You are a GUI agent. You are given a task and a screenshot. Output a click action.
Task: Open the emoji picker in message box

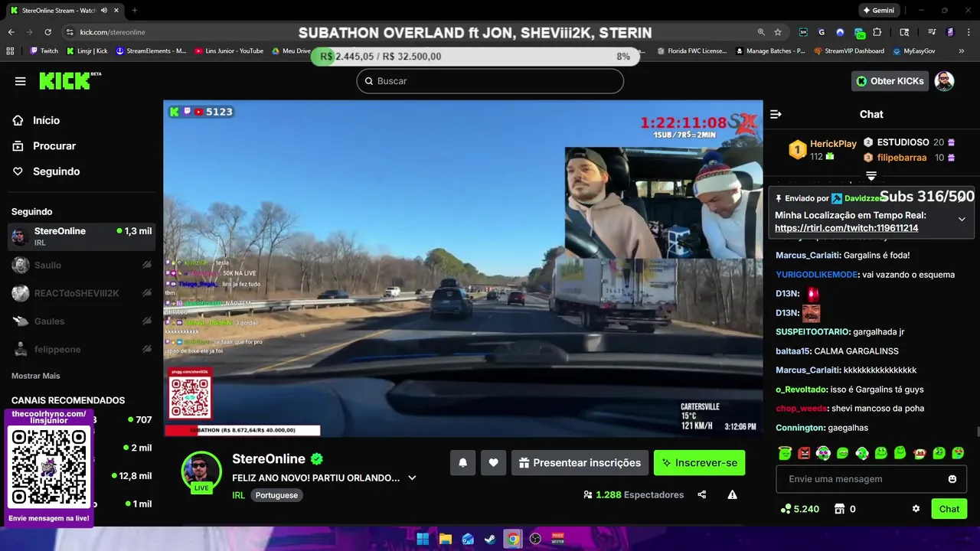[x=952, y=479]
